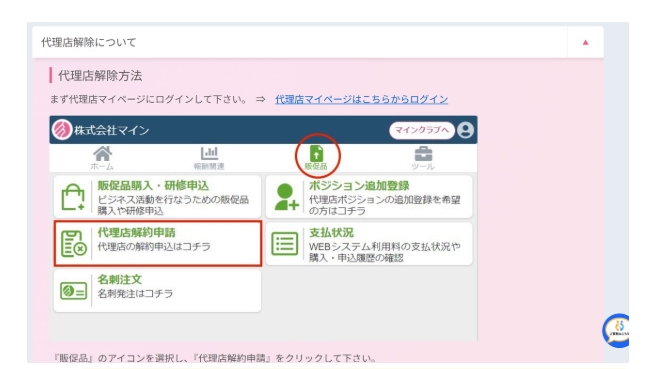This screenshot has width=657, height=369.
Task: Click the shopping bag icon for 販促品購入
Action: point(73,197)
